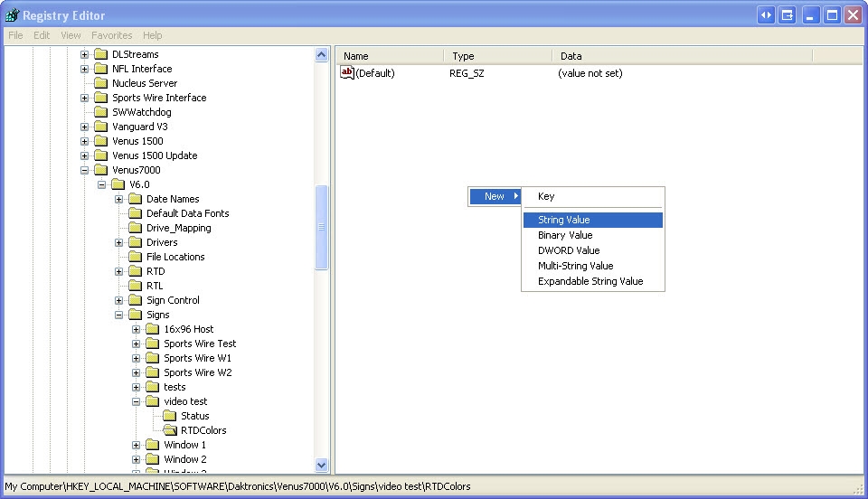The height and width of the screenshot is (499, 868).
Task: Expand the Drivers tree node
Action: pos(119,242)
